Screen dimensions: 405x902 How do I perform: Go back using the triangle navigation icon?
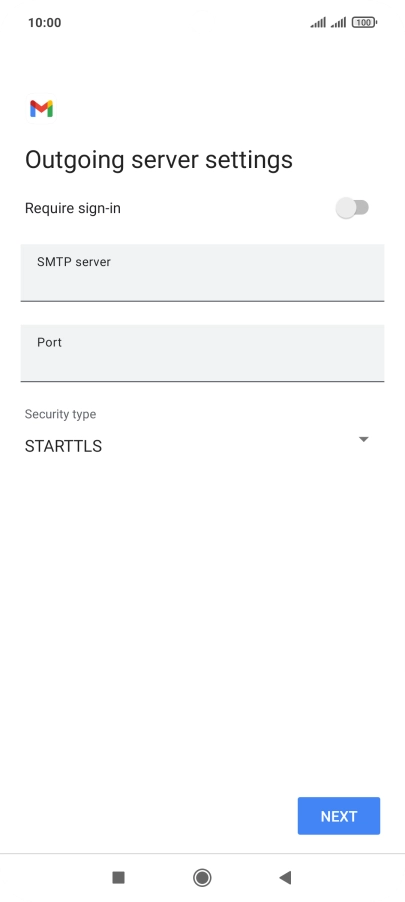285,877
